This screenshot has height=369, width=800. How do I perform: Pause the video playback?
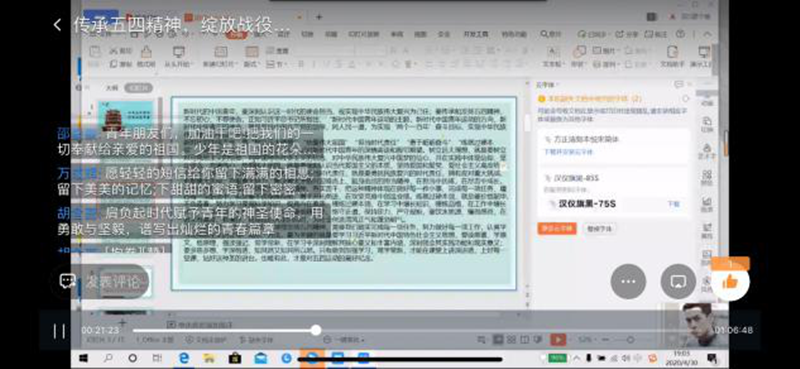[x=59, y=331]
